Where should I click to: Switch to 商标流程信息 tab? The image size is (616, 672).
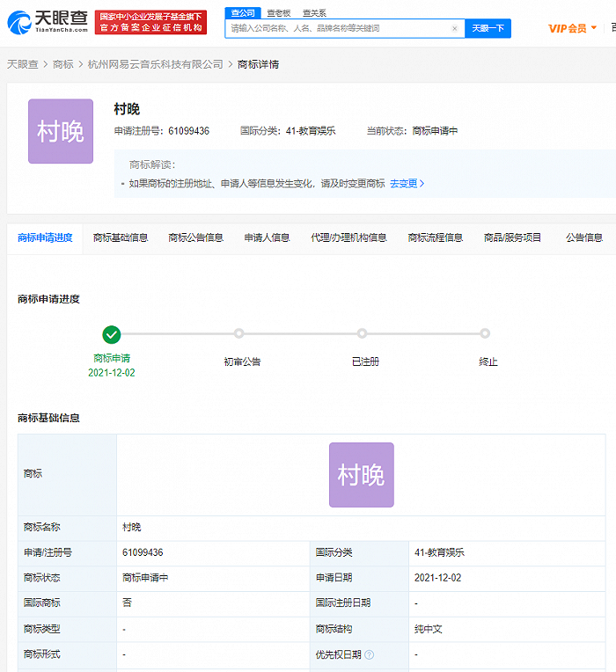click(x=436, y=237)
